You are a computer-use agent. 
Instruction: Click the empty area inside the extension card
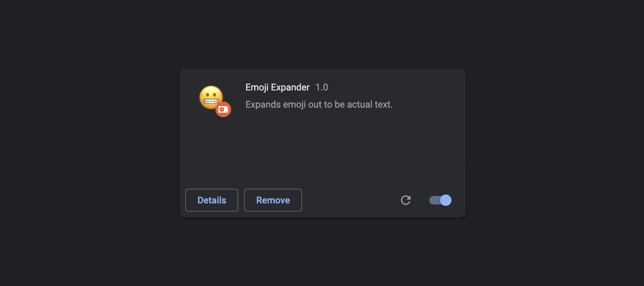322,150
